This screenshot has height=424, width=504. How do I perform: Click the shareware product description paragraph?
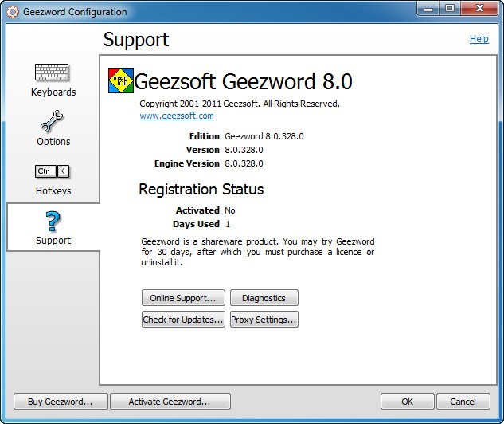pyautogui.click(x=257, y=252)
